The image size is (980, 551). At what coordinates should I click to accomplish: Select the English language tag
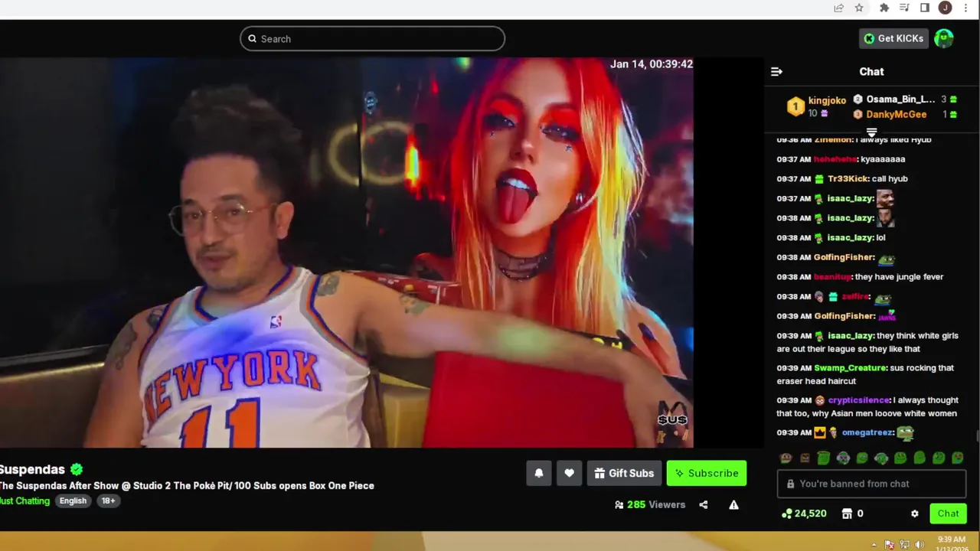tap(73, 500)
